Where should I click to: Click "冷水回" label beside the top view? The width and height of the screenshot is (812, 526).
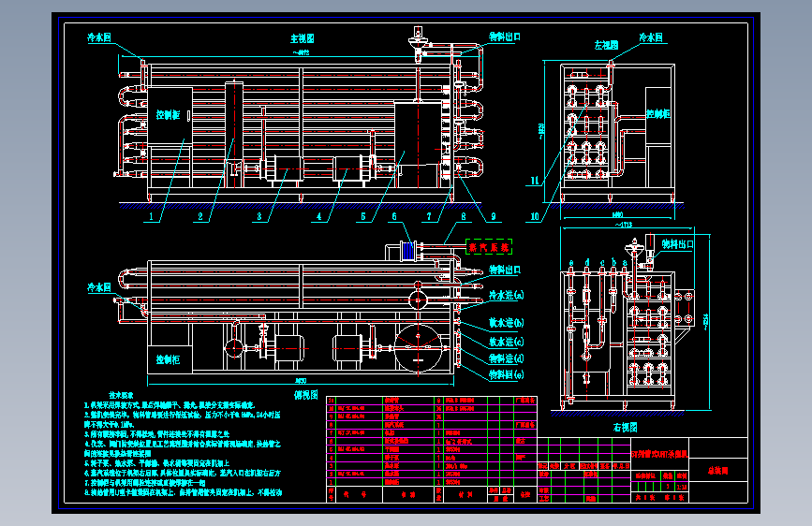pos(99,287)
